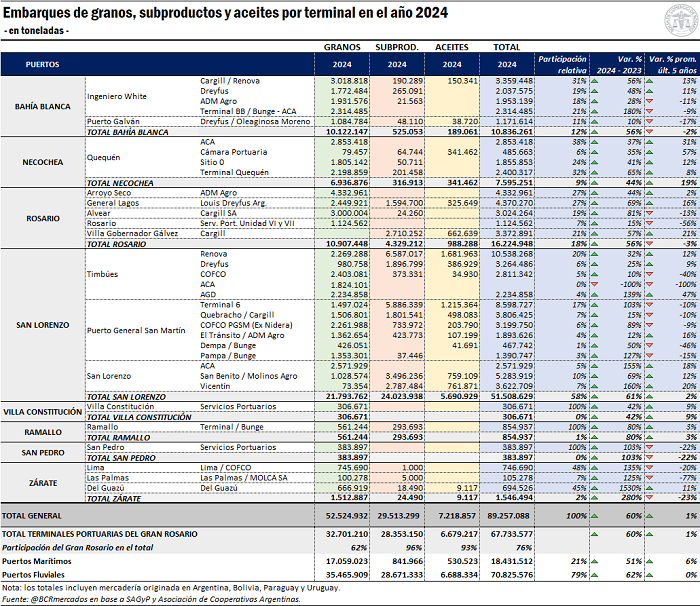The image size is (700, 606).
Task: Click the green up arrow beside 180%
Action: tap(595, 112)
